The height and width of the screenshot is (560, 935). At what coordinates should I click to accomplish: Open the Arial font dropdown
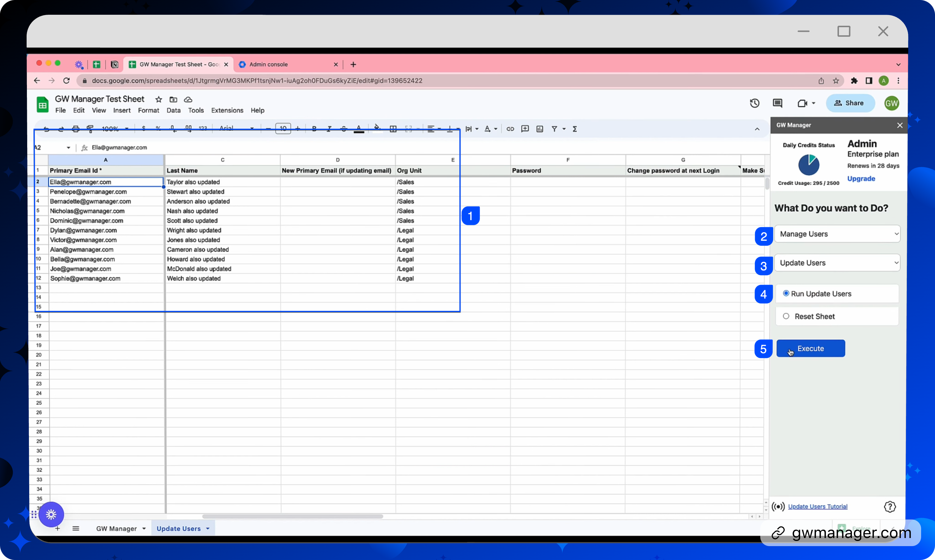pos(237,129)
